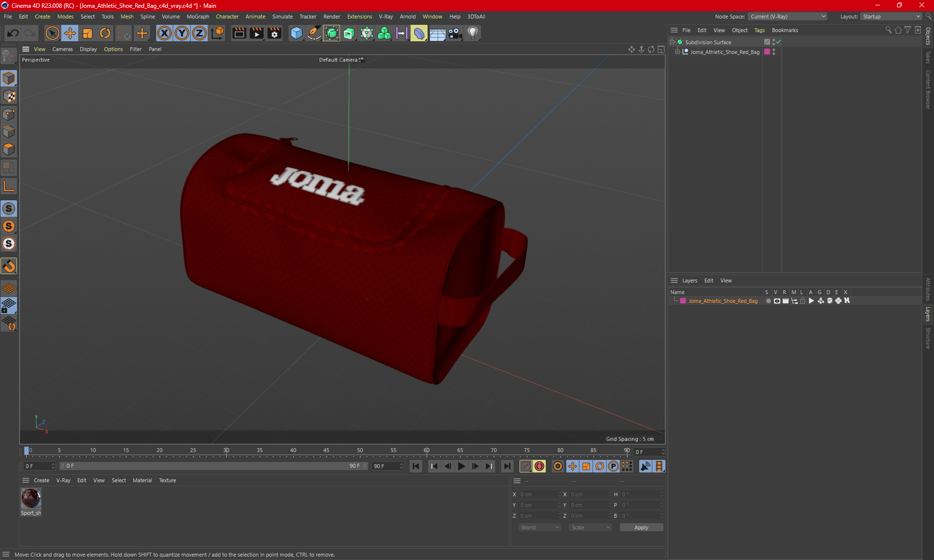Screen dimensions: 934x560
Task: Click pink layer color swatch in Layers
Action: pos(683,301)
